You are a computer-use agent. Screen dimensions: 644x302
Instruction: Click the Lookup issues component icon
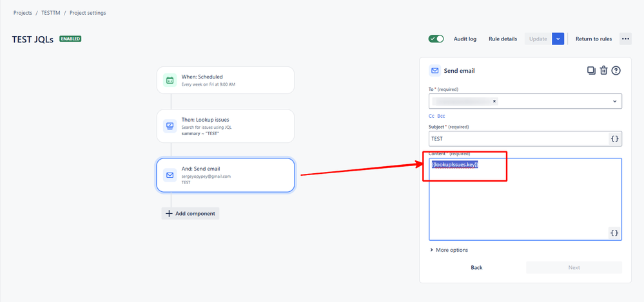pos(170,126)
